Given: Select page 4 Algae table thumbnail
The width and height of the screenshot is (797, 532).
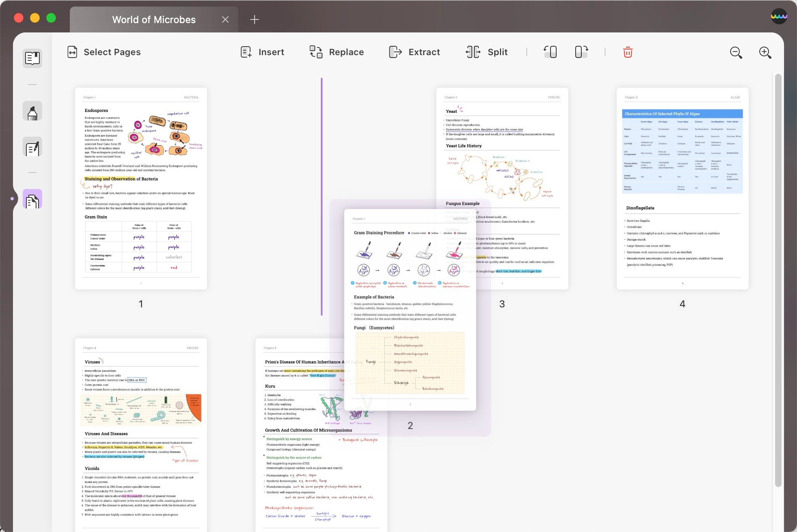Looking at the screenshot, I should 682,189.
